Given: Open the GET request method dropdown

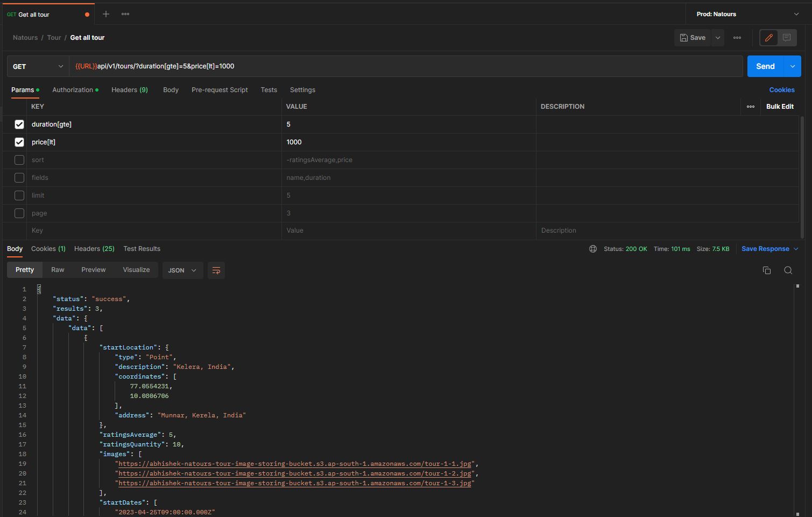Looking at the screenshot, I should (37, 66).
